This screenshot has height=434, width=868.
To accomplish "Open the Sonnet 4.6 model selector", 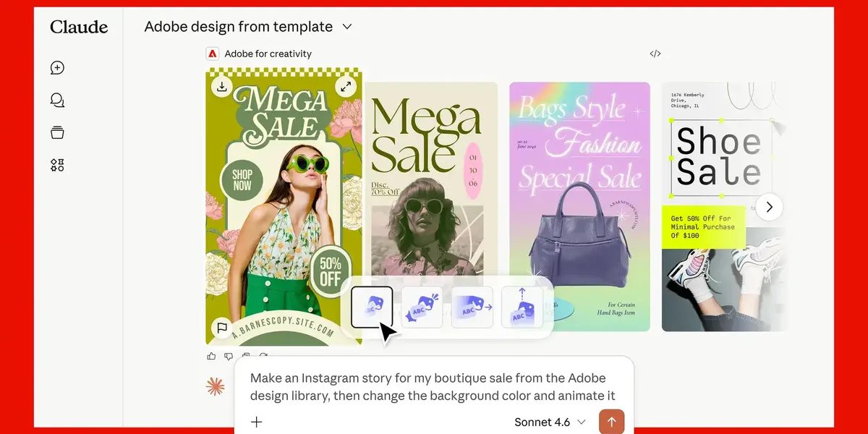I will pyautogui.click(x=550, y=422).
